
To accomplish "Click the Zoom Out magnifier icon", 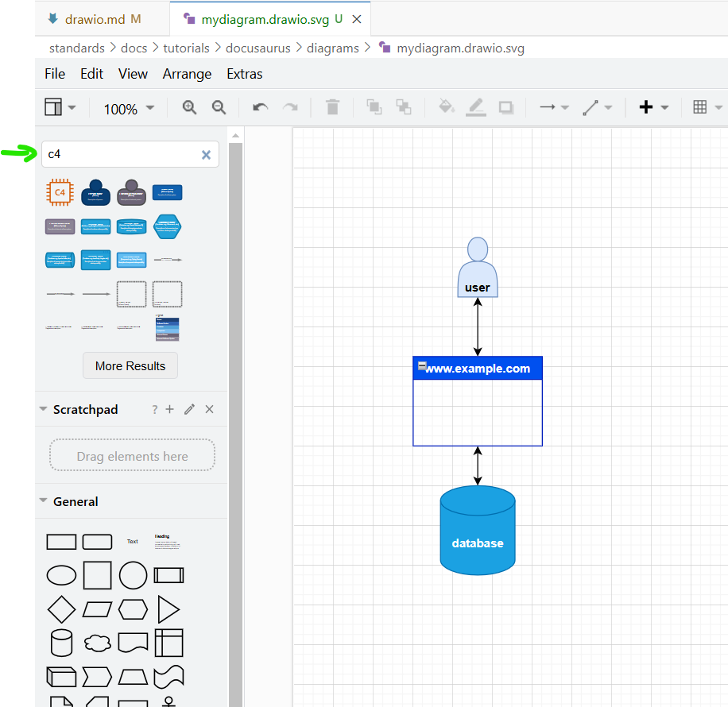I will [x=219, y=107].
